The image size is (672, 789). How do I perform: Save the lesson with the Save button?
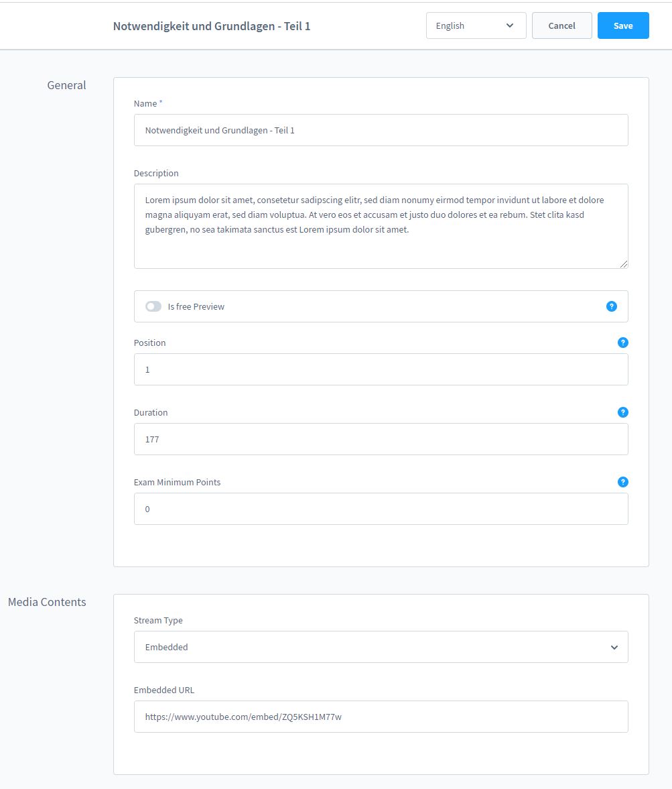tap(622, 25)
